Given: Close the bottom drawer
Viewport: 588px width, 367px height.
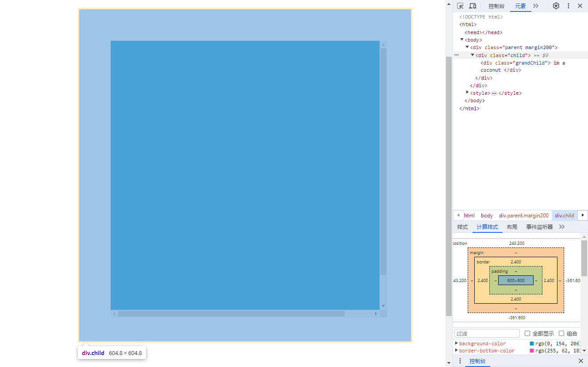Looking at the screenshot, I should (581, 361).
